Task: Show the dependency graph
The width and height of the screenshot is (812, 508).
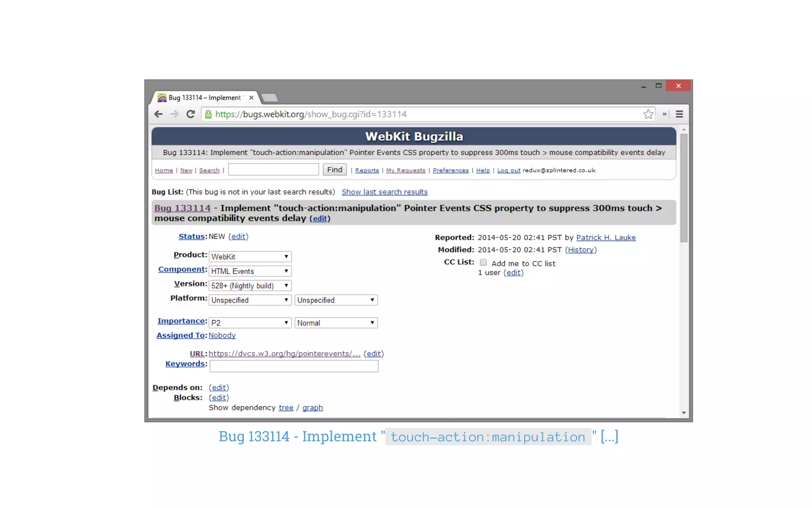Action: coord(312,408)
